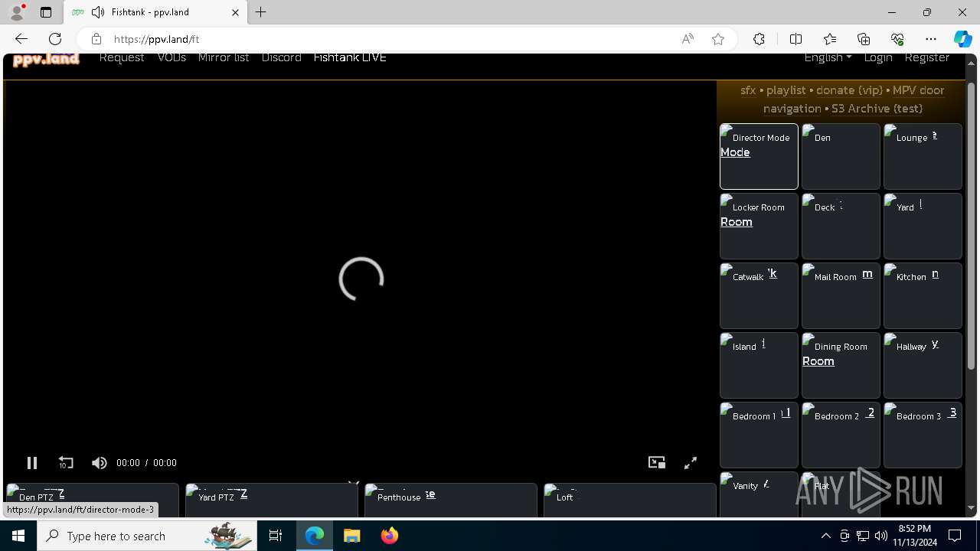Refresh the current page

point(55,39)
